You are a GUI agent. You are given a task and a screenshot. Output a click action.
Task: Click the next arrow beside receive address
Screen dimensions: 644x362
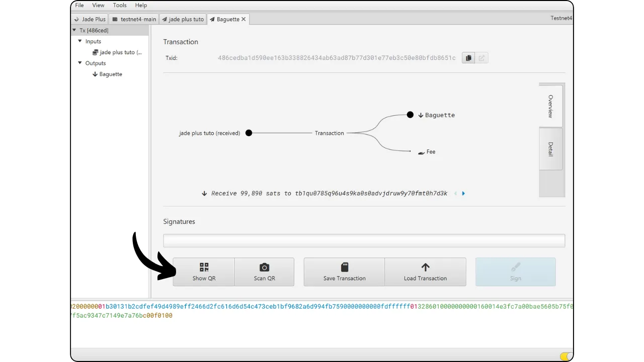click(x=463, y=194)
